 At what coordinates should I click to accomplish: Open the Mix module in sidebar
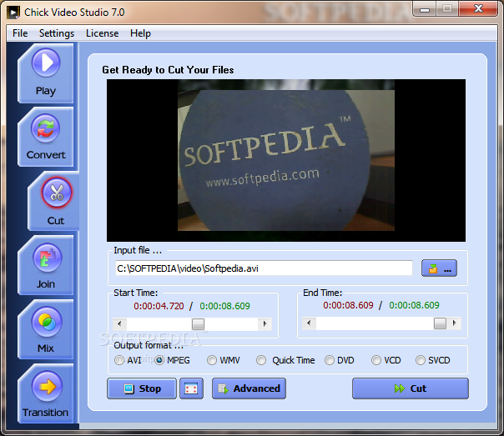46,330
